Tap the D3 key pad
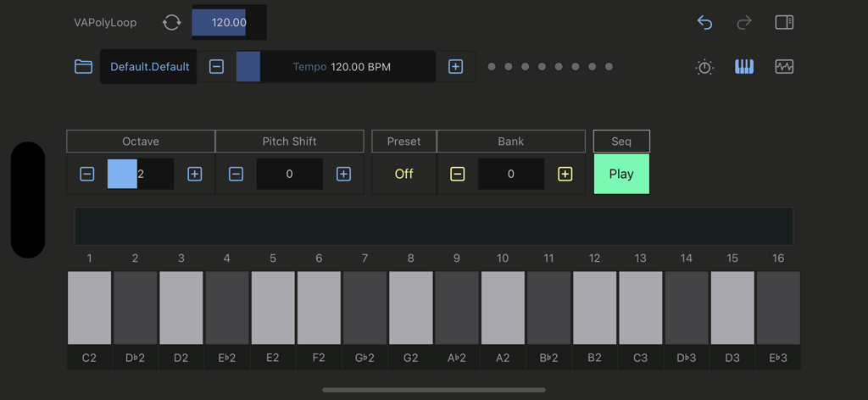 (732, 308)
